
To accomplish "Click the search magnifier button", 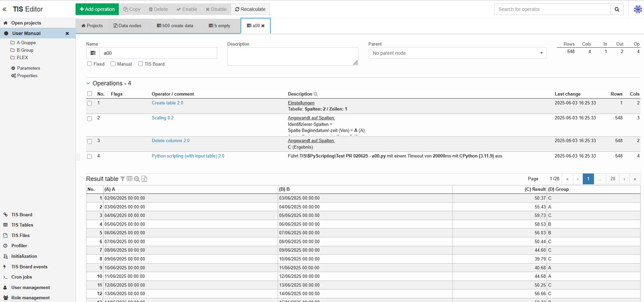I will click(x=617, y=9).
